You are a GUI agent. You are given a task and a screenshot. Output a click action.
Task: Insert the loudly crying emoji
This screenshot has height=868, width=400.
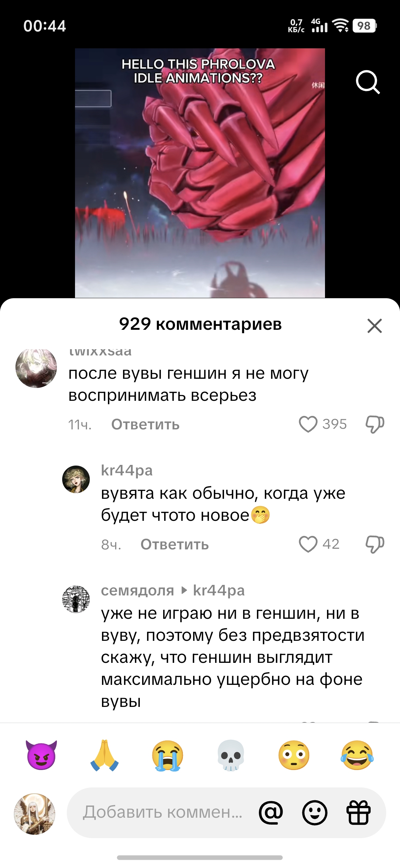[168, 755]
